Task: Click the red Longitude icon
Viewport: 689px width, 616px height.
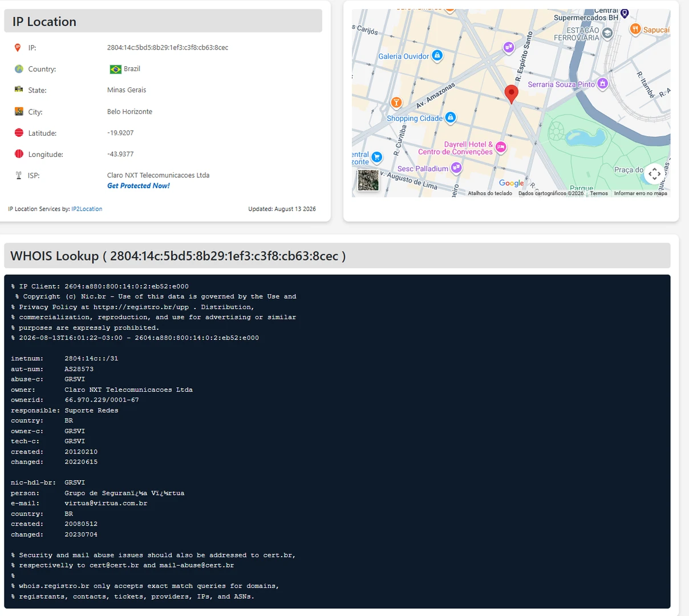Action: point(19,154)
